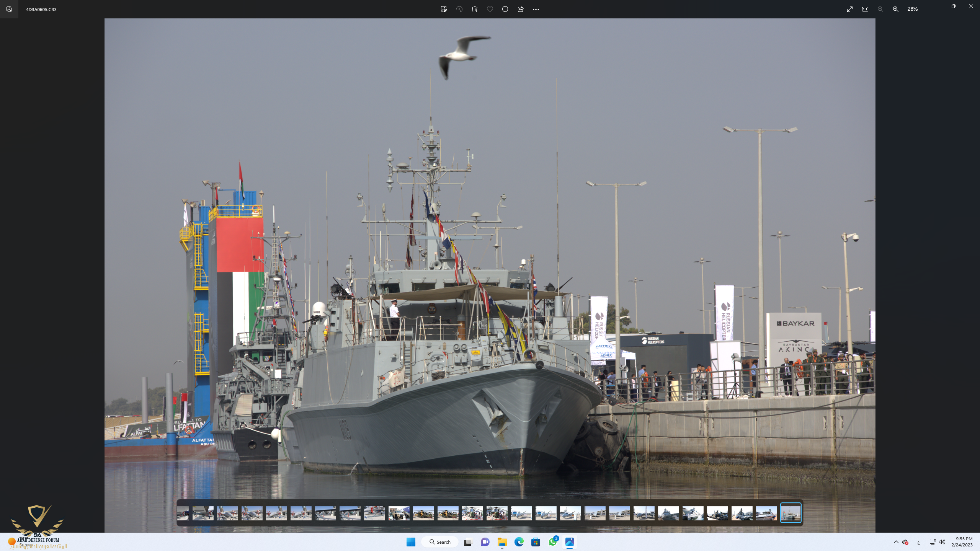The image size is (980, 551).
Task: View photo at actual size 1:1
Action: point(865,9)
